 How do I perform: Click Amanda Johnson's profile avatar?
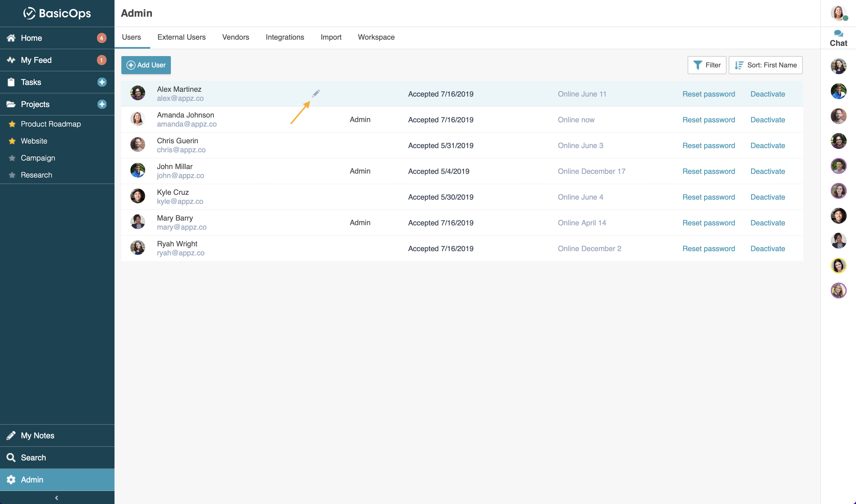(x=138, y=119)
